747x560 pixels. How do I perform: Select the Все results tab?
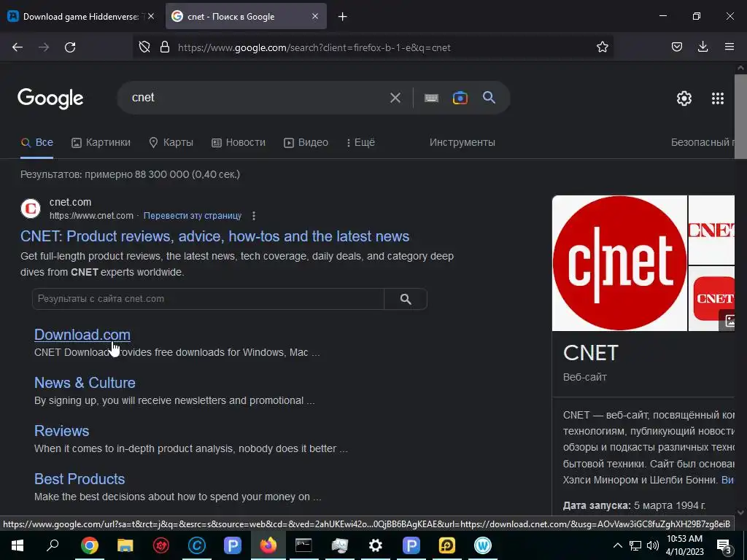(37, 142)
